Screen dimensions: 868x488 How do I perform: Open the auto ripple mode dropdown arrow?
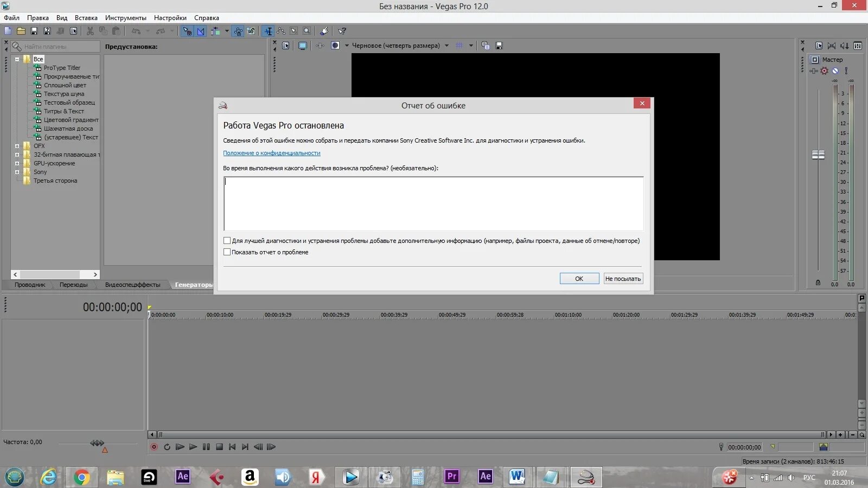point(227,31)
